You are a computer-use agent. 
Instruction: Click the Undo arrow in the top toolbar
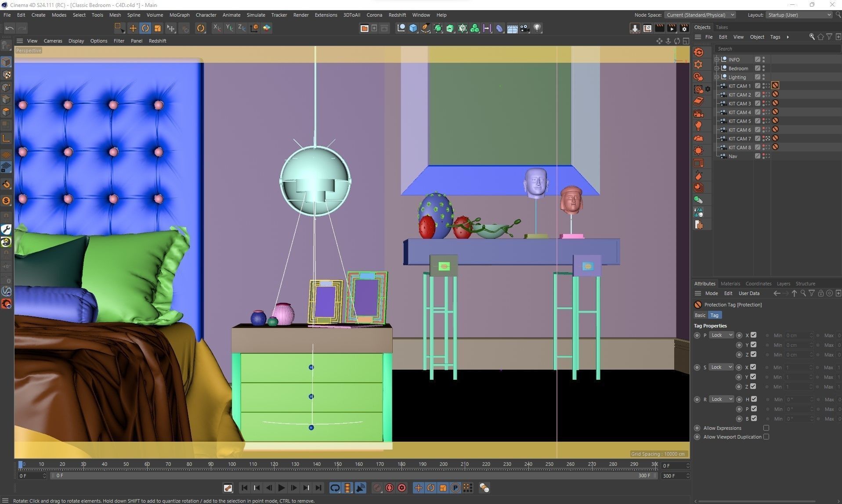click(x=9, y=28)
